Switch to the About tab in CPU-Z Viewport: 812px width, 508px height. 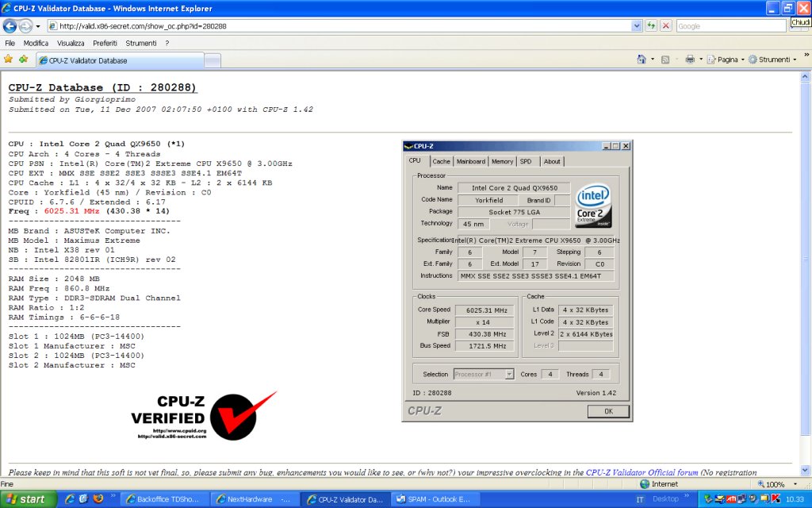[552, 161]
